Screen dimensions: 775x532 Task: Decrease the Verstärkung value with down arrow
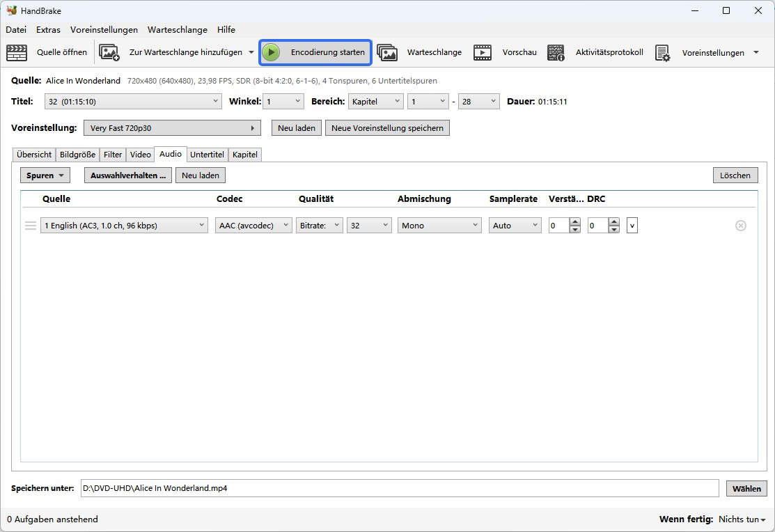pyautogui.click(x=575, y=229)
